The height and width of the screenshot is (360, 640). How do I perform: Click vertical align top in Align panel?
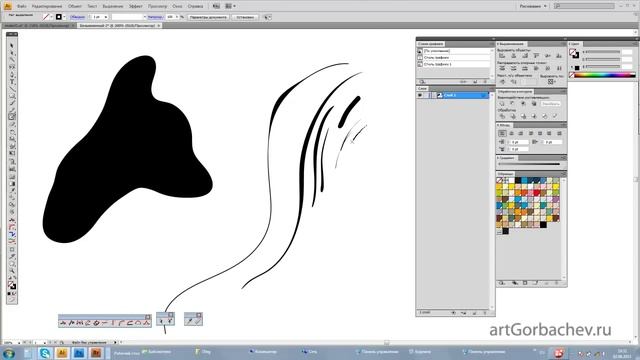[536, 56]
